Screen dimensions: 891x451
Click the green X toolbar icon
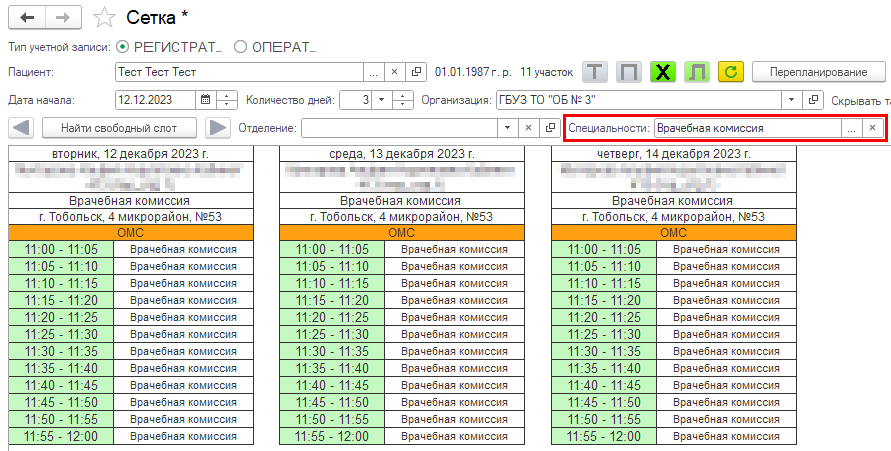661,72
